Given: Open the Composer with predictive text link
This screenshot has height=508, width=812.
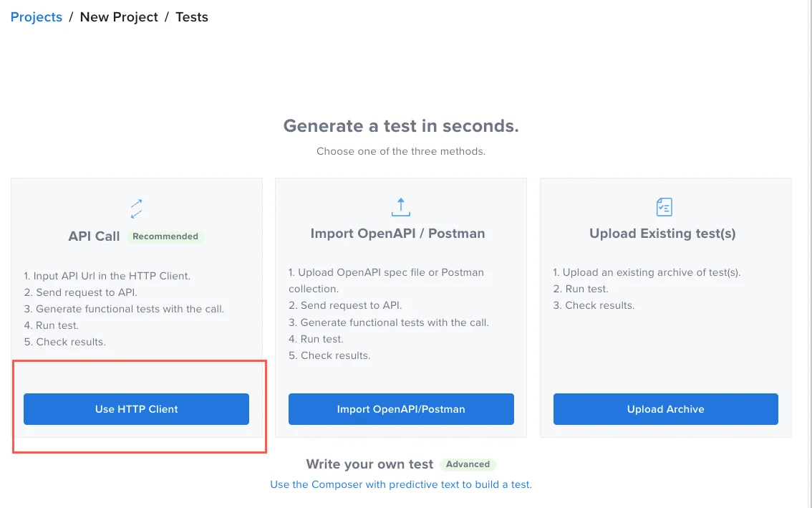Looking at the screenshot, I should point(400,484).
